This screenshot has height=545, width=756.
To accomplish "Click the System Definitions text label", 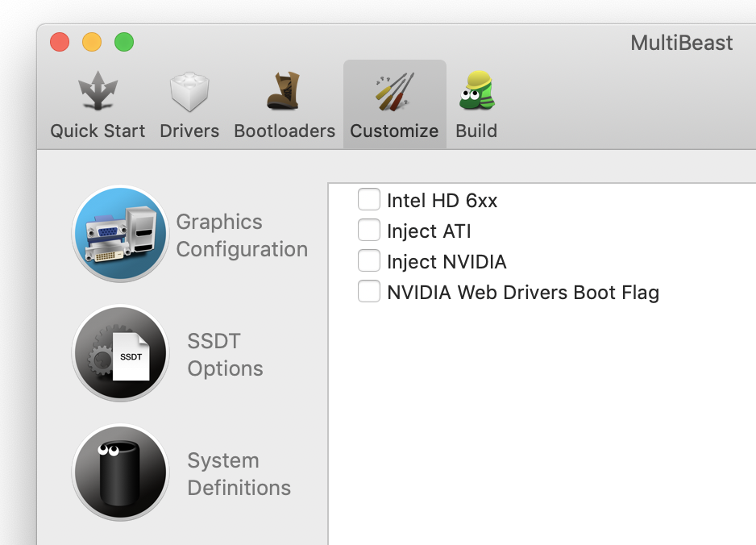I will point(239,473).
